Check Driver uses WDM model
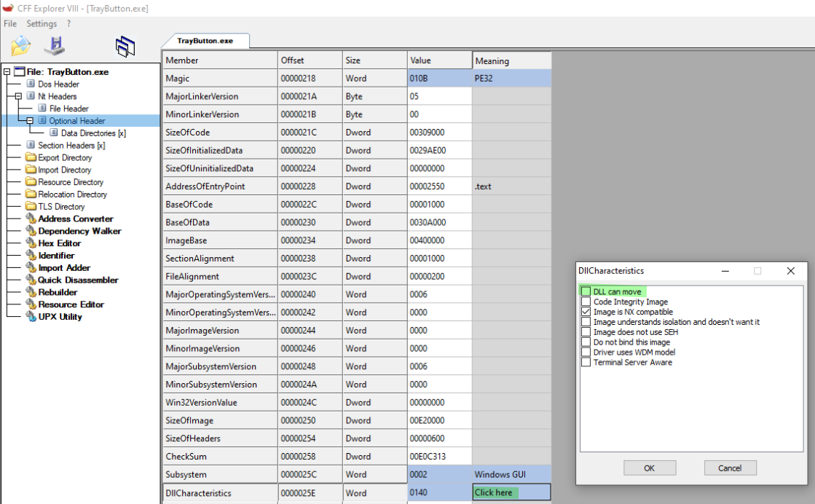815x504 pixels. pos(586,352)
